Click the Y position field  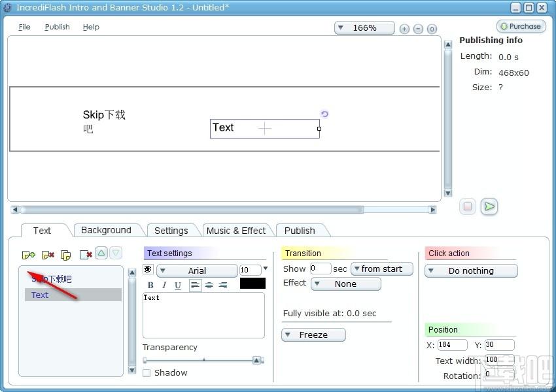(x=499, y=344)
